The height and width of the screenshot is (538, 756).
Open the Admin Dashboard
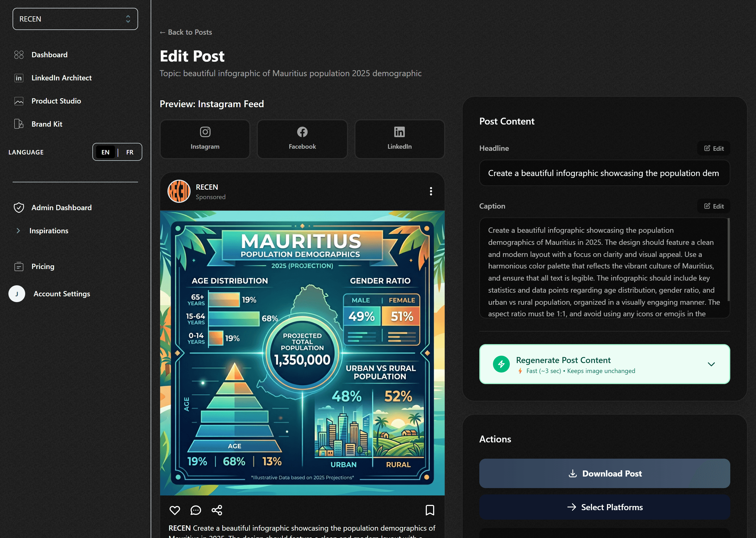pos(61,207)
